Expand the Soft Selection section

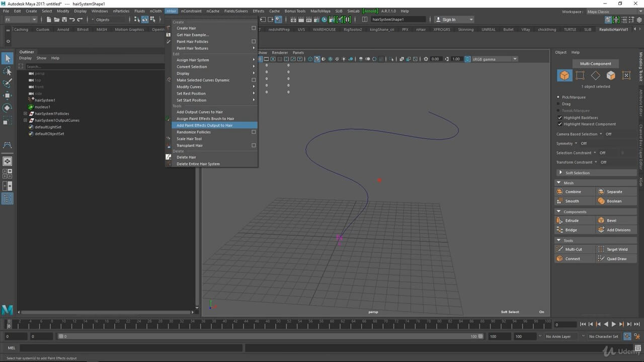tap(561, 173)
